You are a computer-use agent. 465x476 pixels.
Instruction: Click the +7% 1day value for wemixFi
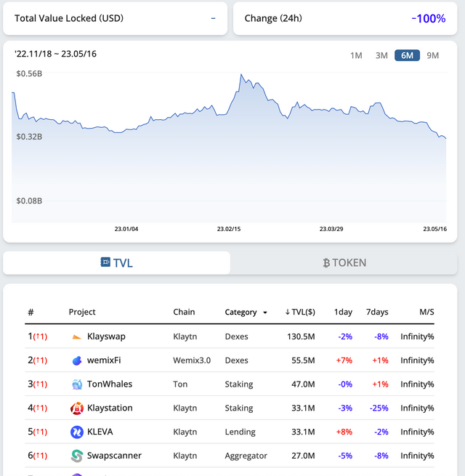(x=344, y=360)
